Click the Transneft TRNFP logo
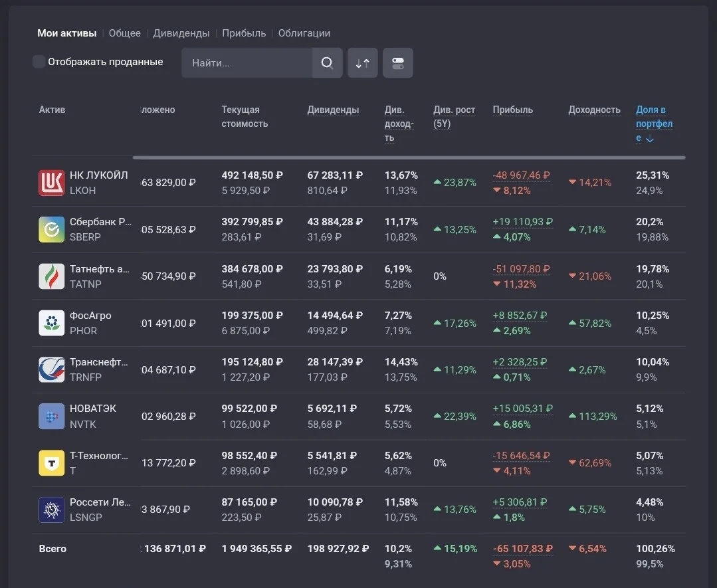717x588 pixels. tap(52, 369)
